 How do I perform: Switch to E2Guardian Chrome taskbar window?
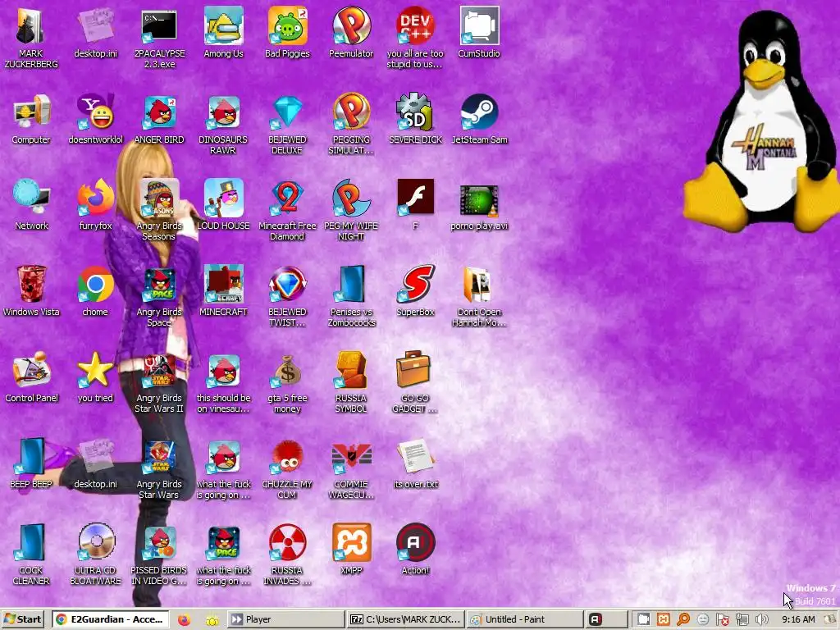pyautogui.click(x=111, y=619)
